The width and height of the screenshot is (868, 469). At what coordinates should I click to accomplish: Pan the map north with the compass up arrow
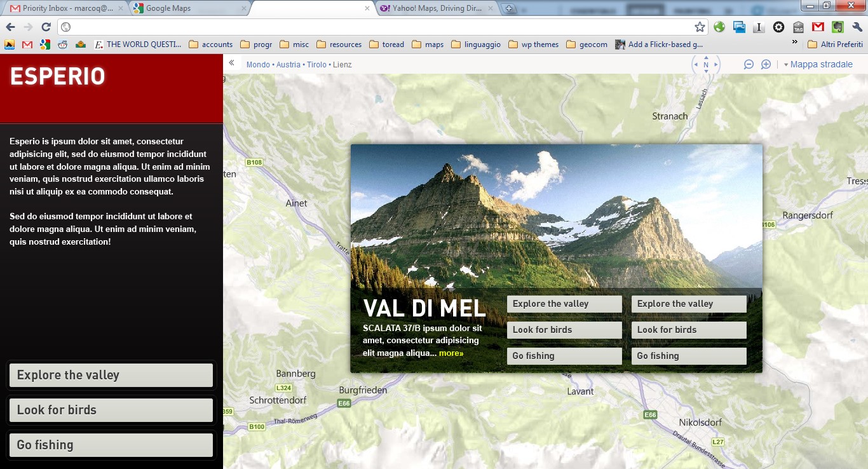706,57
